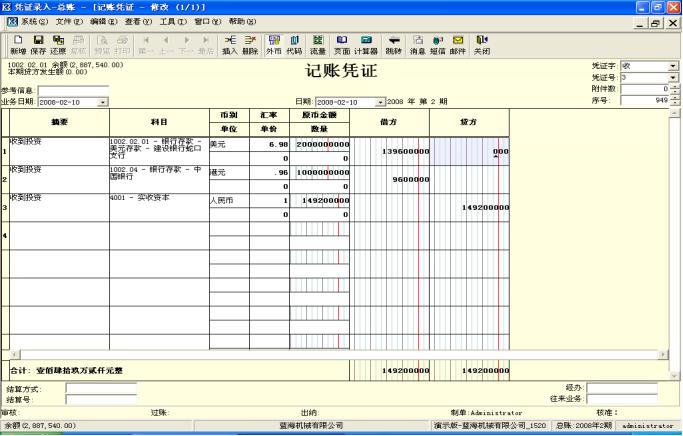Adjust the 附件数 spinner arrows
Viewport: 683px width, 436px height.
675,89
